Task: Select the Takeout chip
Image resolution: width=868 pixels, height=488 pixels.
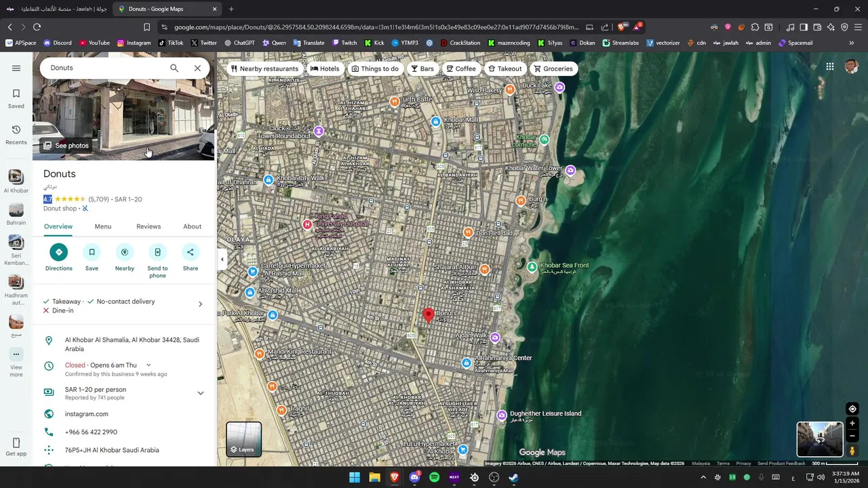Action: click(x=505, y=68)
